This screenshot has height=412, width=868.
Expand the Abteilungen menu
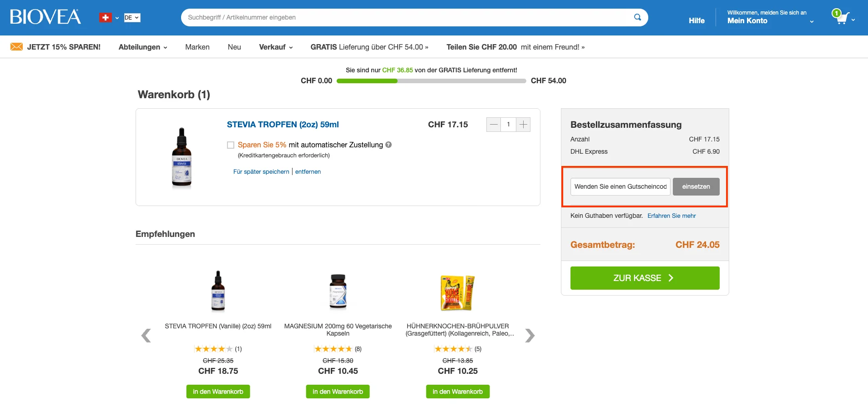coord(143,47)
